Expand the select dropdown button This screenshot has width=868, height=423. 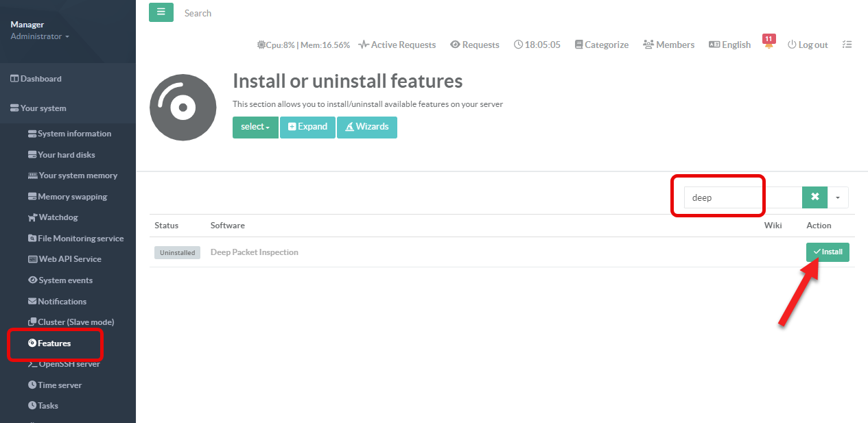click(255, 127)
